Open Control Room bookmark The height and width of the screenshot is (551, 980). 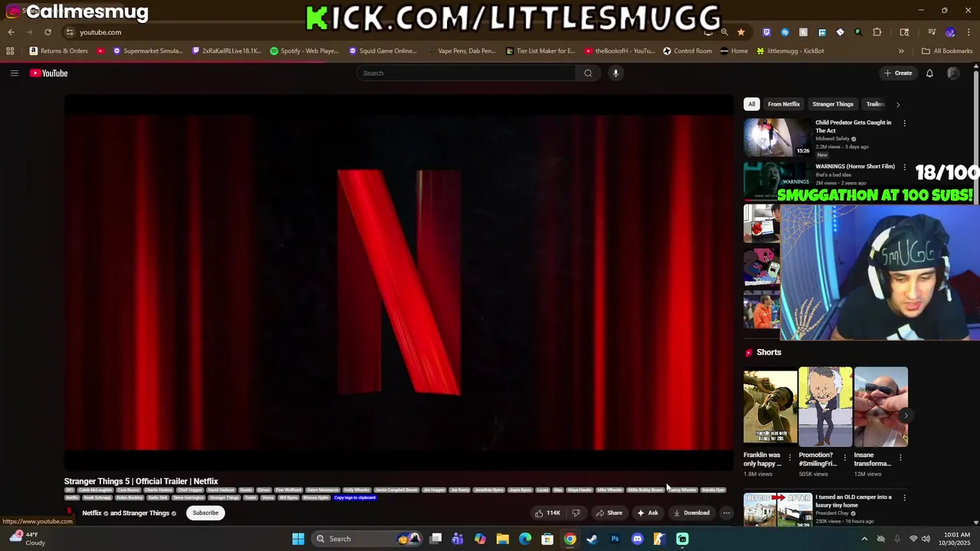688,51
